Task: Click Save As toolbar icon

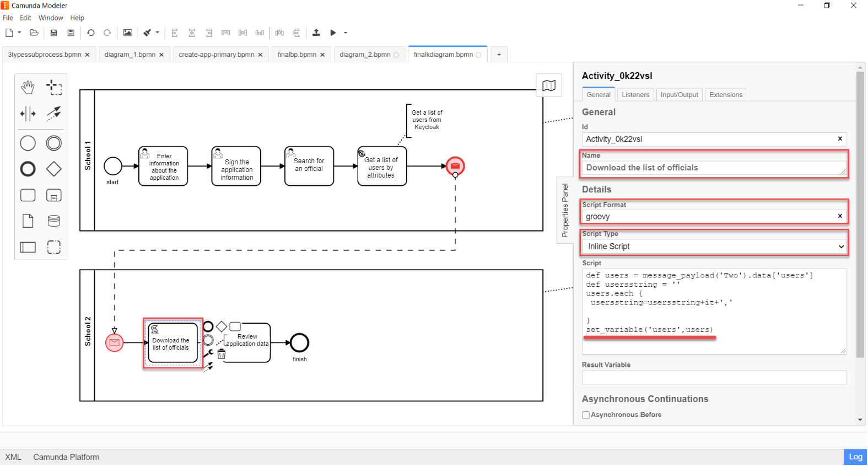Action: (71, 33)
